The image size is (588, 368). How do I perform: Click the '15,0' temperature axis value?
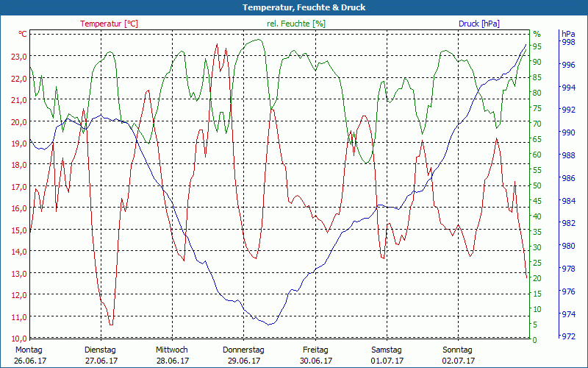click(20, 230)
